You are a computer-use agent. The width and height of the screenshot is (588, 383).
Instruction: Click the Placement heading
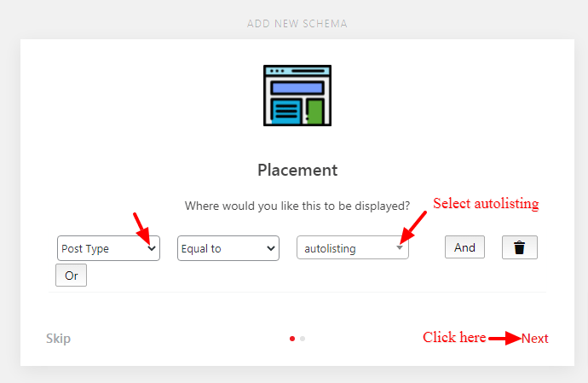click(x=297, y=170)
